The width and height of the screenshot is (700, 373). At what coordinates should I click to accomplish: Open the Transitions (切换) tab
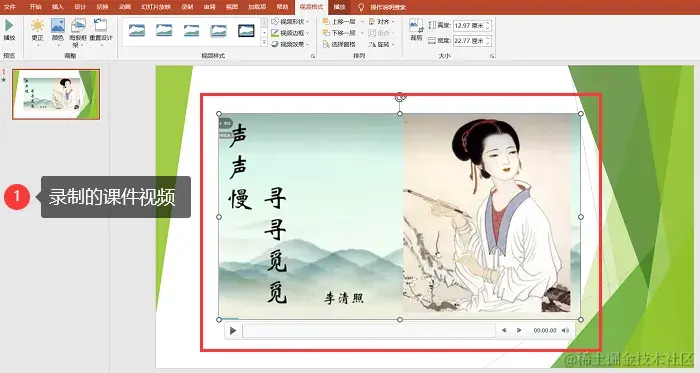point(102,7)
